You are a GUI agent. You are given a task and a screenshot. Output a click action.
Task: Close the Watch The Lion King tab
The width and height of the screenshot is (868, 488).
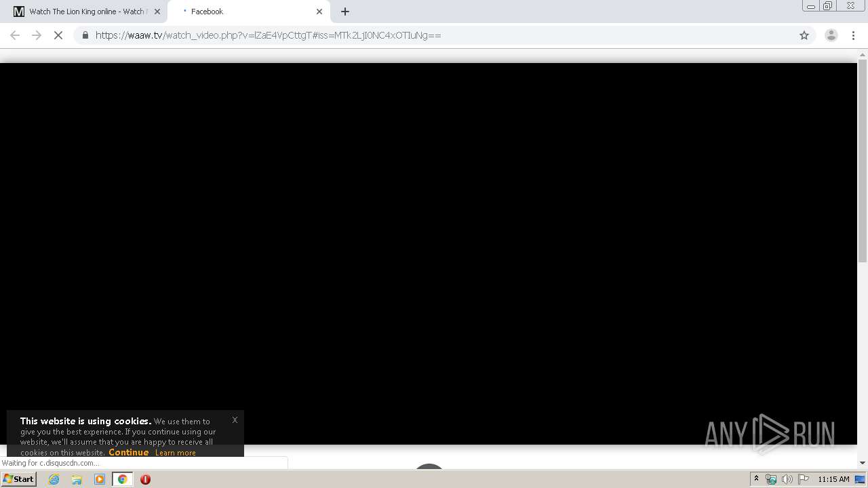pos(157,12)
